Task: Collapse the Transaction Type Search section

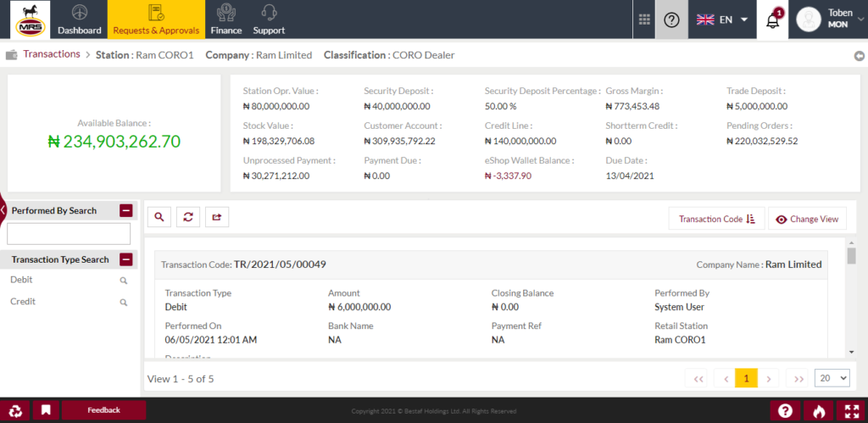Action: tap(126, 259)
